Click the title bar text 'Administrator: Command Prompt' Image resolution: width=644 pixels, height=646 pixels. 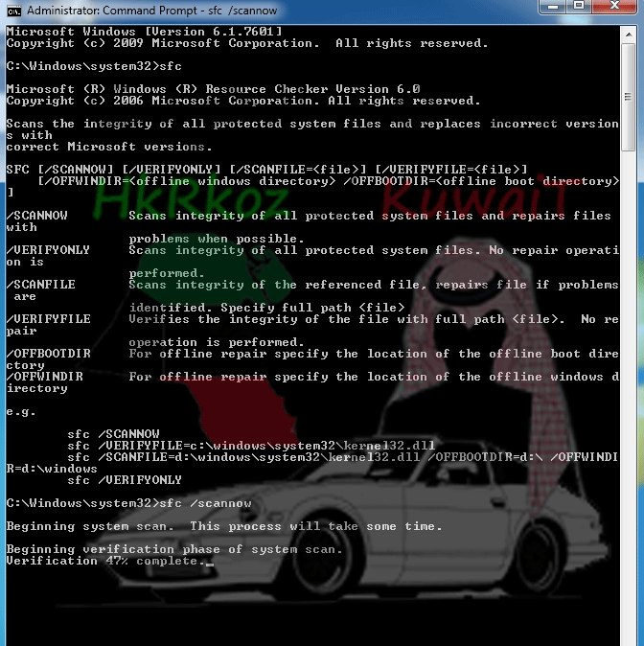click(x=112, y=11)
